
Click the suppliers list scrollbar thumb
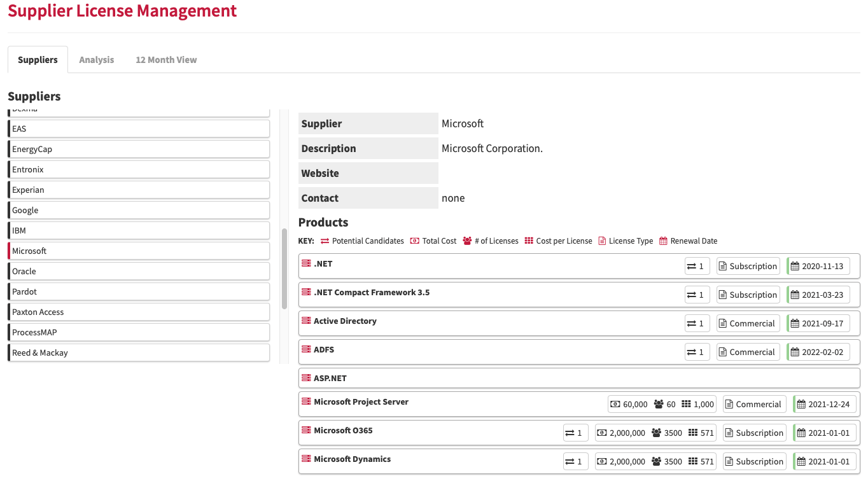284,268
